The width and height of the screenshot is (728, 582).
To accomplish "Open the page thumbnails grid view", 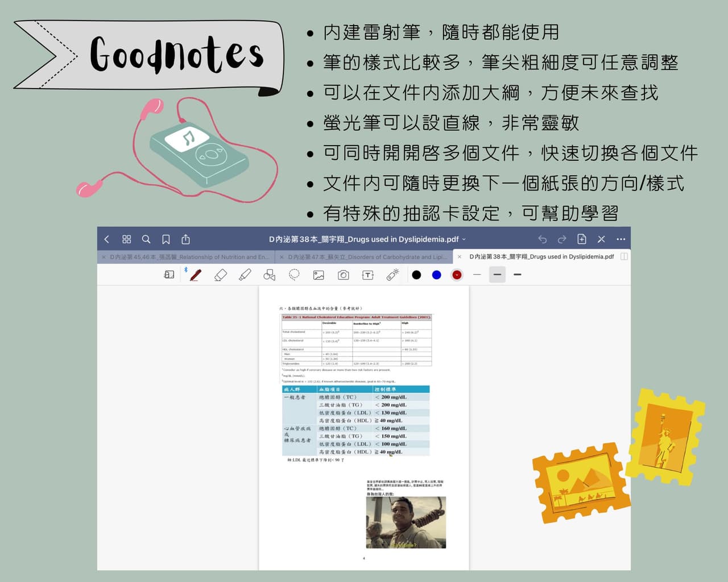I will pos(127,239).
